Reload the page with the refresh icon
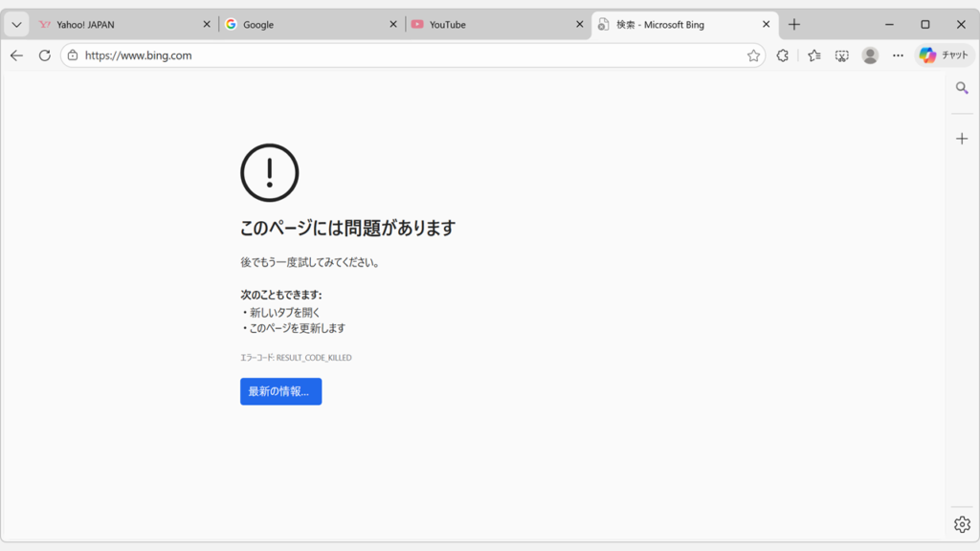Viewport: 980px width, 551px height. pyautogui.click(x=44, y=55)
